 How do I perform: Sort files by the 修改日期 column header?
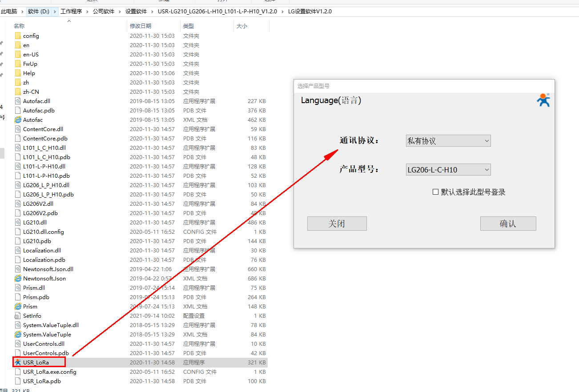tap(141, 26)
